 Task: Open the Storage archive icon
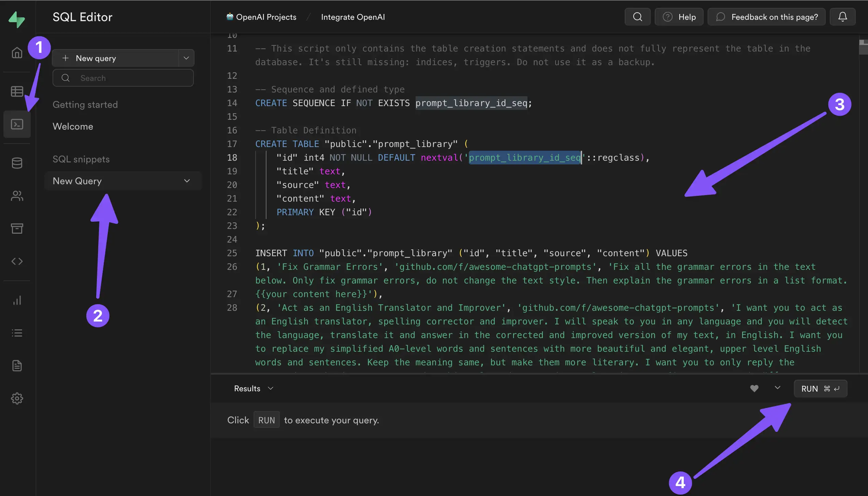point(17,229)
